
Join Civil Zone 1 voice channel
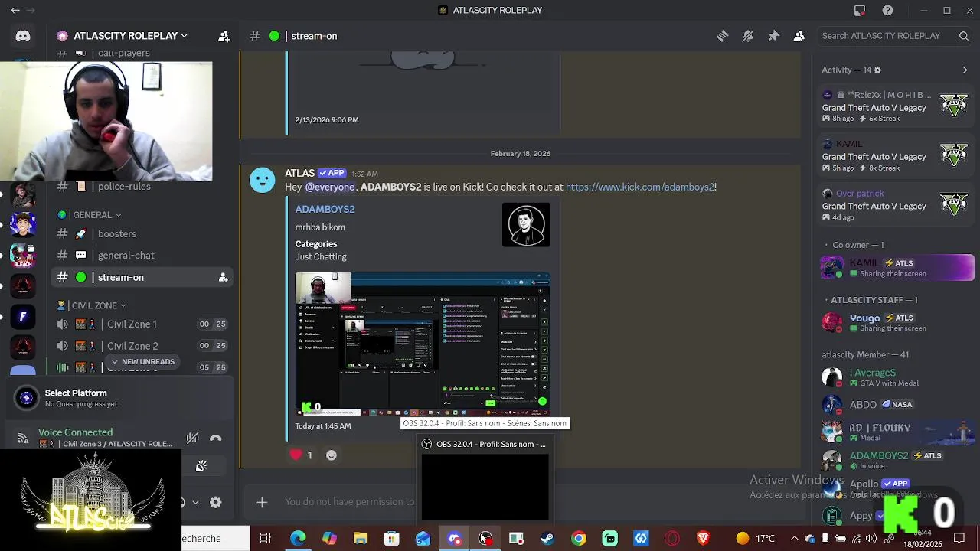142,324
